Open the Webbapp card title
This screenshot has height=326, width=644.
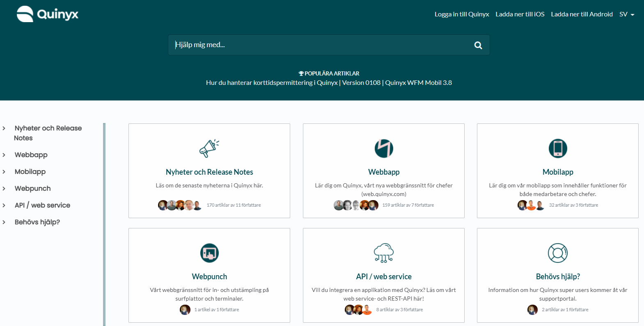[x=384, y=172]
